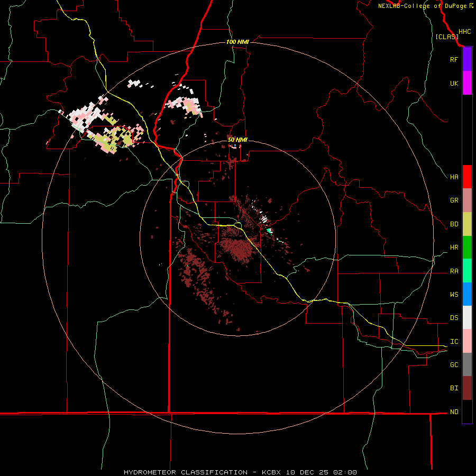Click the 'RA' legend label text
Viewport: 476px width, 476px height.
coord(454,271)
